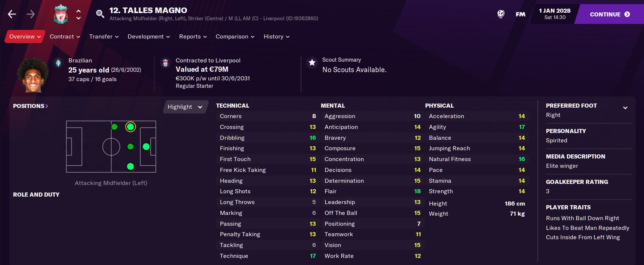644x265 pixels.
Task: Open the FM menu logo
Action: 520,14
